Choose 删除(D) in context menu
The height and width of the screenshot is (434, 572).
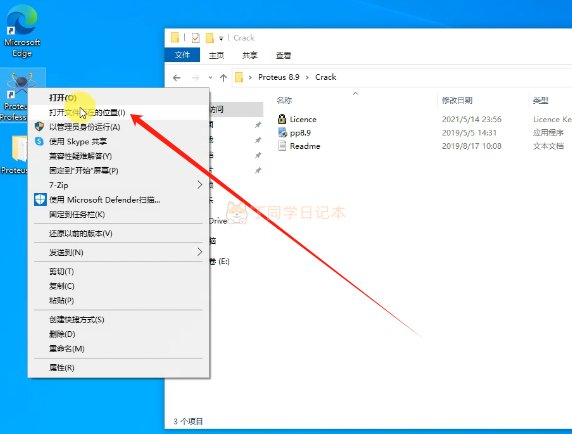click(x=119, y=334)
